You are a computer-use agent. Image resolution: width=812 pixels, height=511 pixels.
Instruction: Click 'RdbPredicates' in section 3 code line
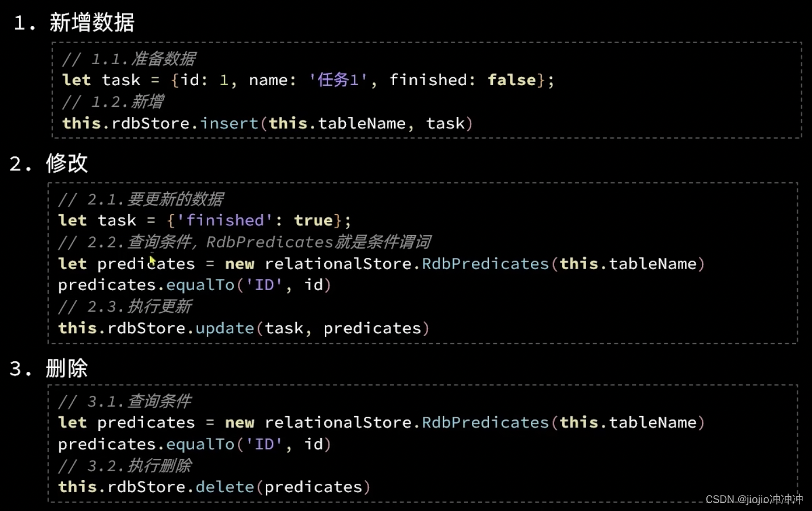click(485, 422)
